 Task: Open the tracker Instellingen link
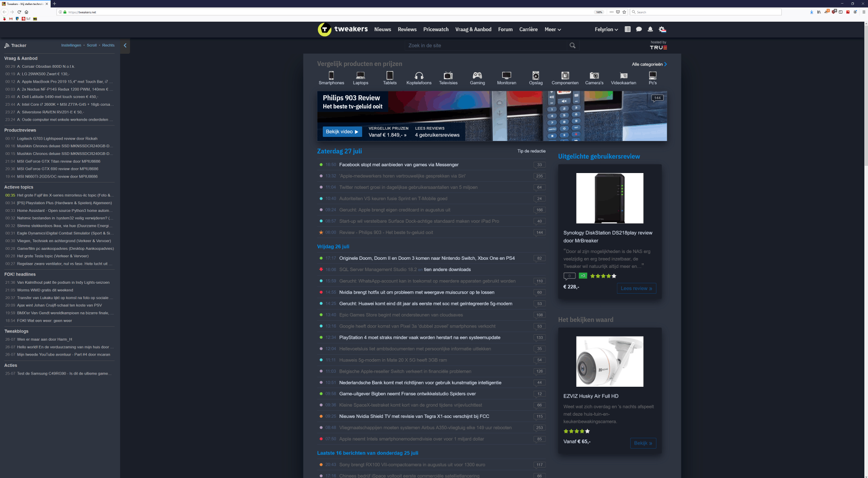pyautogui.click(x=71, y=45)
